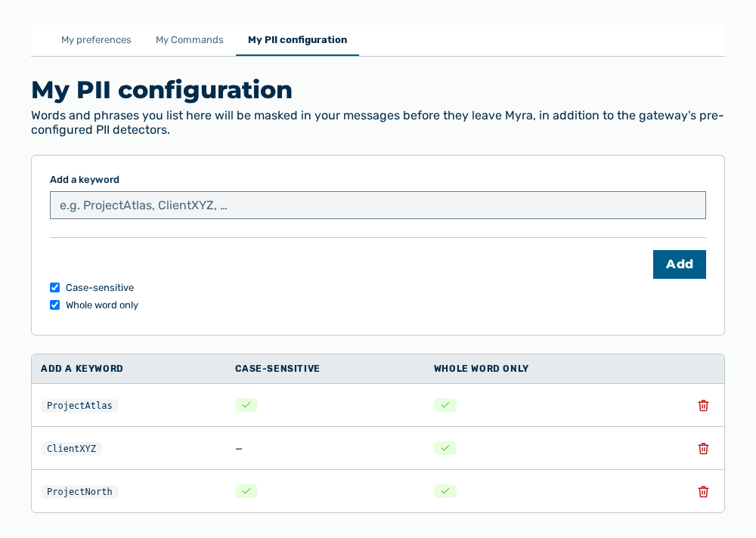Image resolution: width=756 pixels, height=538 pixels.
Task: Click the whole-word checkmark badge for ProjectNorth
Action: point(445,491)
